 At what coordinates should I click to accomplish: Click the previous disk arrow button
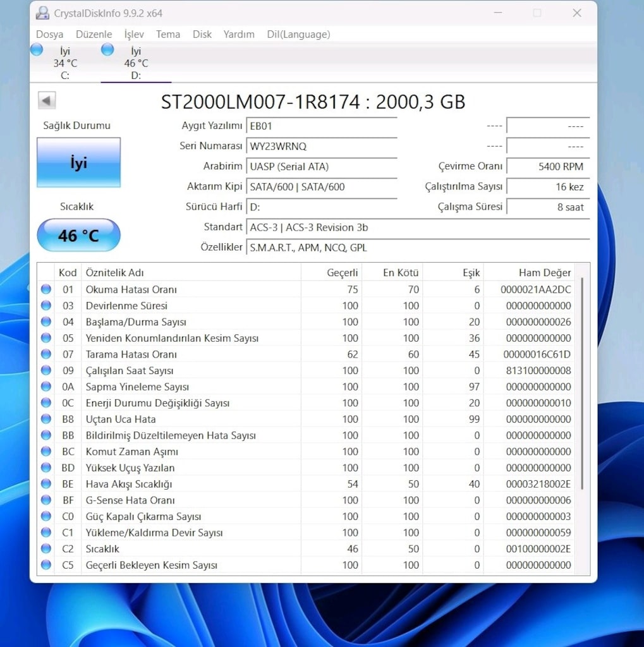tap(47, 100)
